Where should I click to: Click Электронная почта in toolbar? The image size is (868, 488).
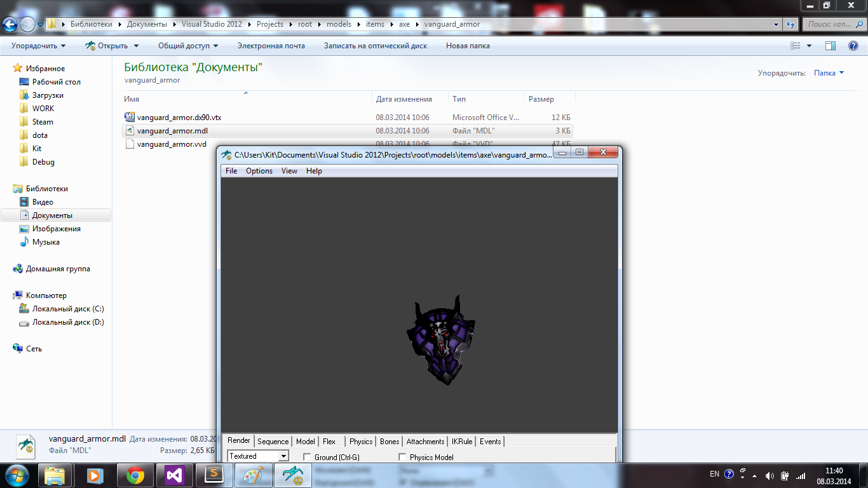pos(271,46)
